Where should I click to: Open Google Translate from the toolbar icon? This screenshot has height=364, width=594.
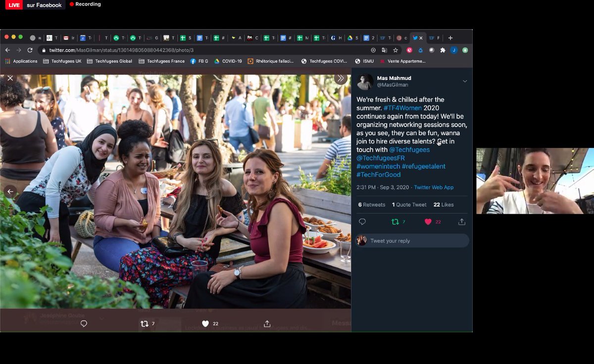(x=384, y=50)
